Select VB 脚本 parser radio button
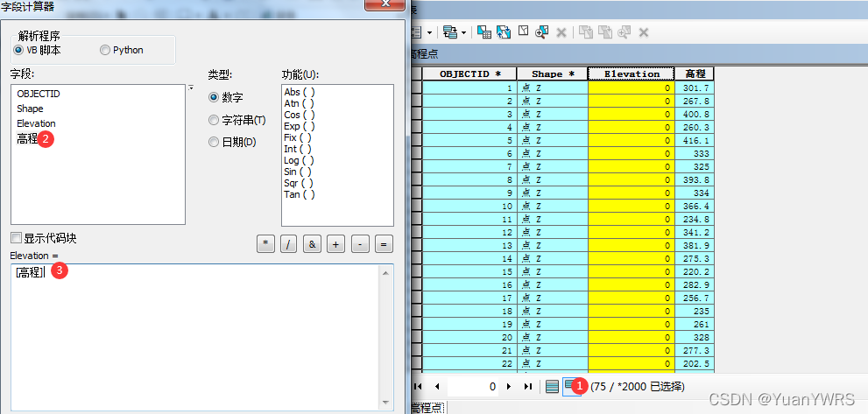This screenshot has height=414, width=868. coord(18,51)
